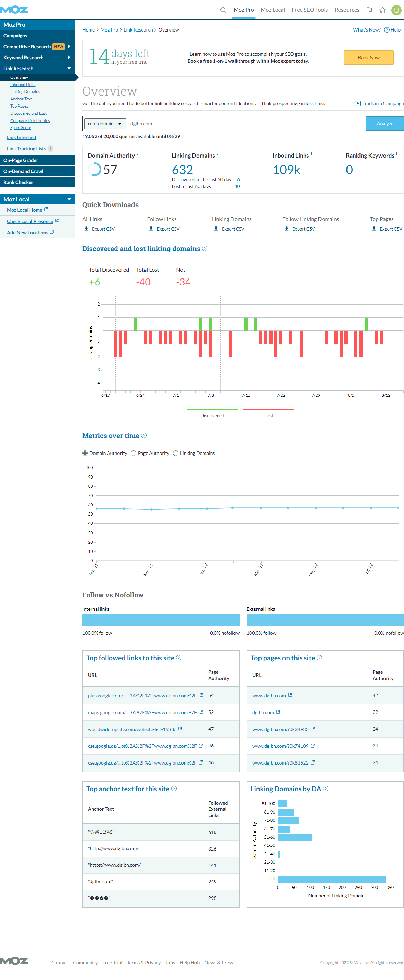Go to home icon in header
This screenshot has width=404, height=980.
pos(382,10)
